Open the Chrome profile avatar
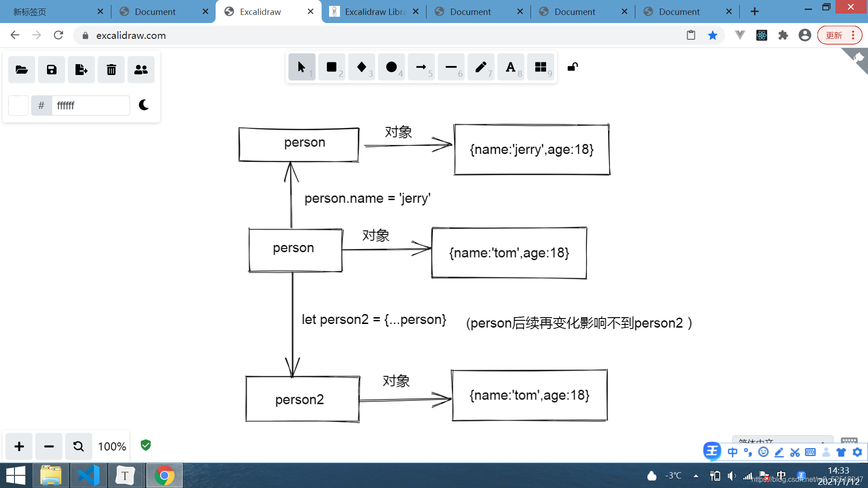868x488 pixels. click(805, 35)
